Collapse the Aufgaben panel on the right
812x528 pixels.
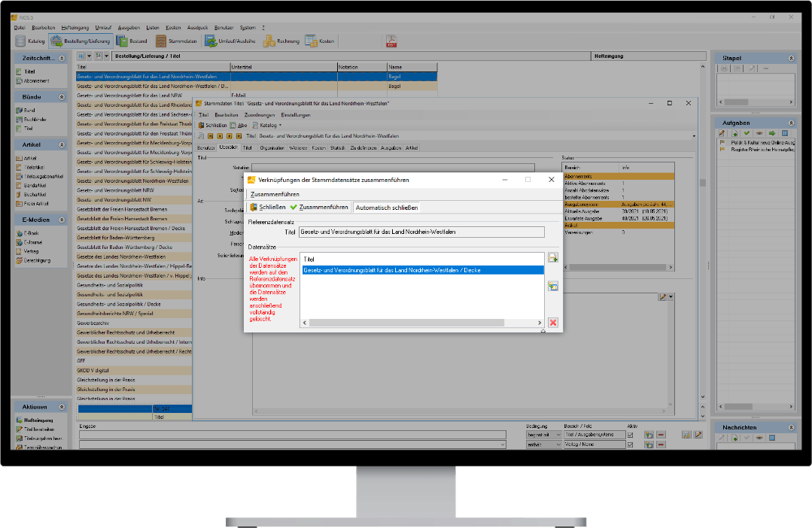coord(791,123)
